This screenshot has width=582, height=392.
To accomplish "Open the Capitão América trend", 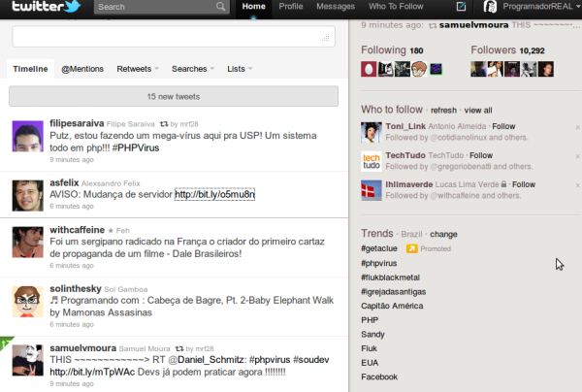I will click(x=392, y=306).
